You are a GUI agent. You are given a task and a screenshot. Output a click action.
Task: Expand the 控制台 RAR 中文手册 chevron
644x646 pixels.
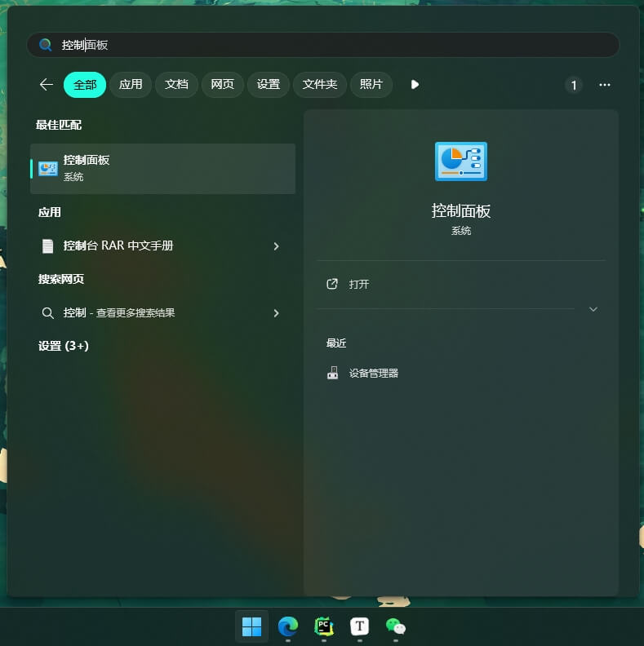(276, 246)
